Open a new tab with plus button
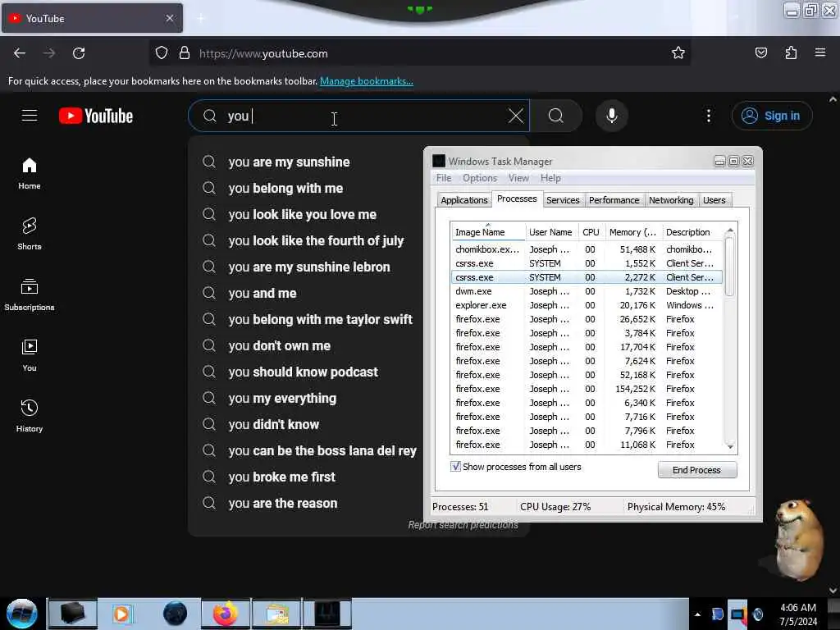 pos(201,19)
